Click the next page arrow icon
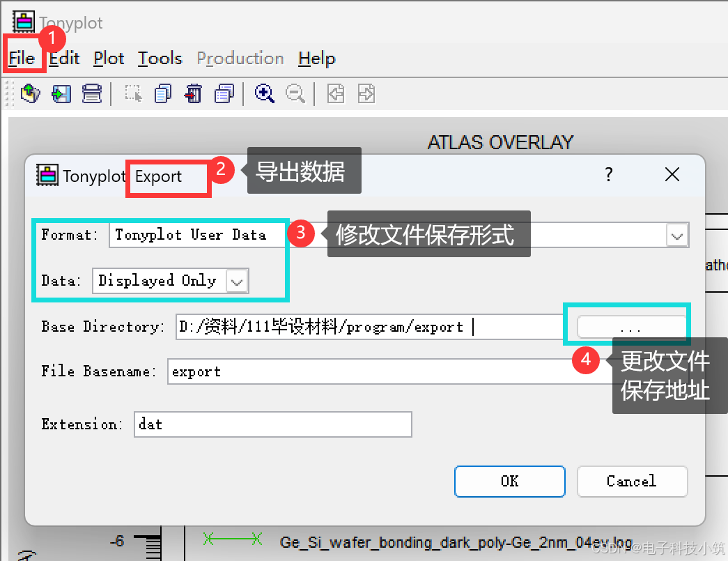Viewport: 728px width, 561px height. point(366,93)
